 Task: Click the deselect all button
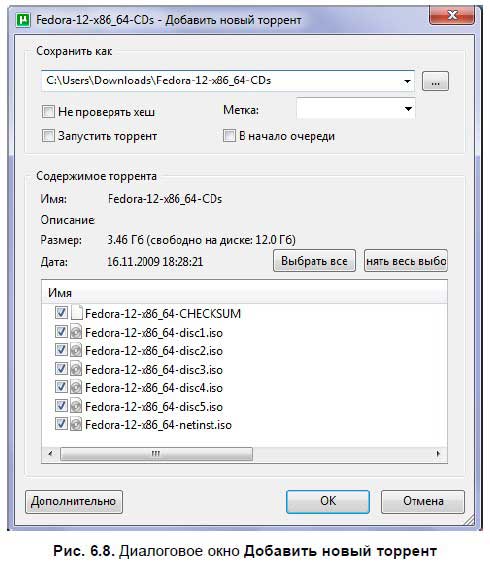click(x=406, y=260)
